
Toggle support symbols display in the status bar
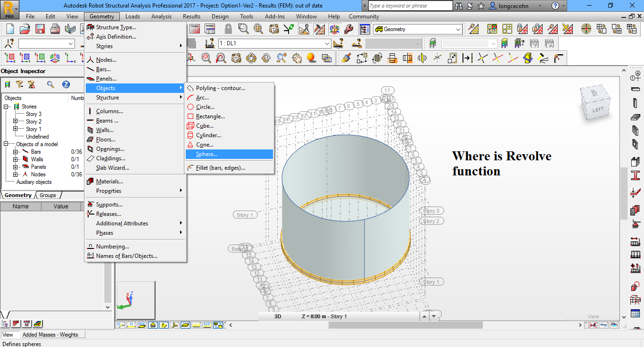click(153, 325)
